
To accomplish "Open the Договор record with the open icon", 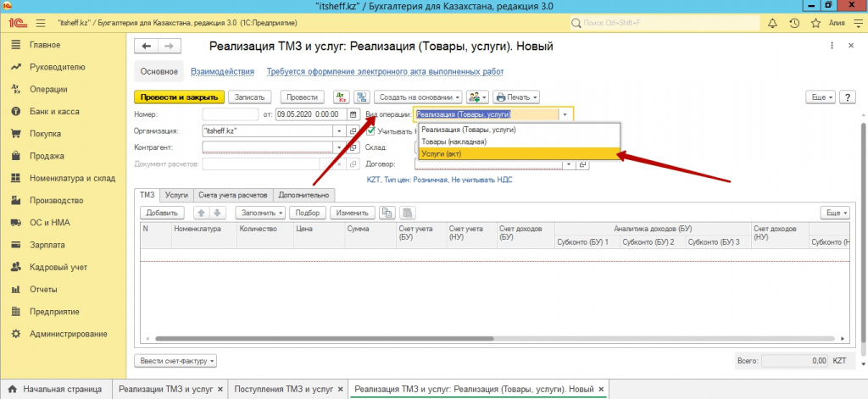I will 582,164.
